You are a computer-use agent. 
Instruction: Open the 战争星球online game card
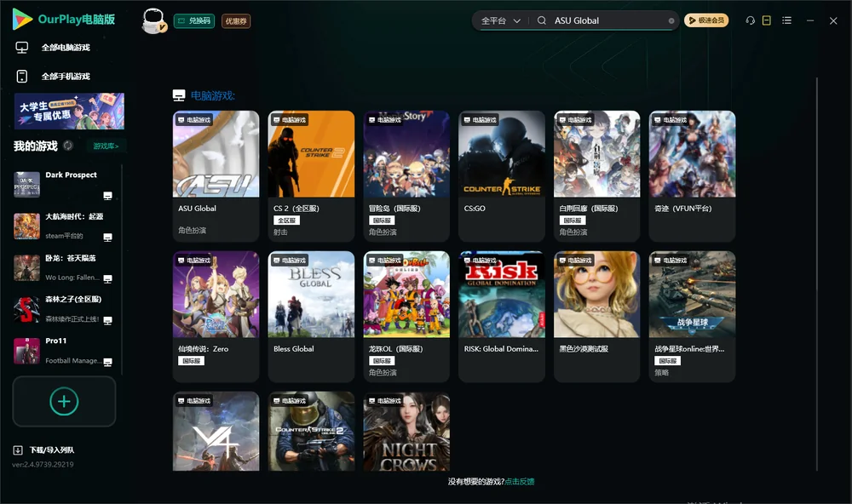tap(692, 317)
